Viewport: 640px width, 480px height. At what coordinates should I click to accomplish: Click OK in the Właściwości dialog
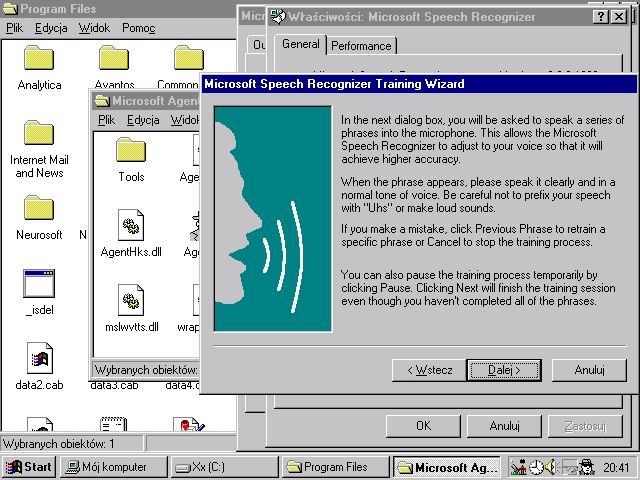423,426
